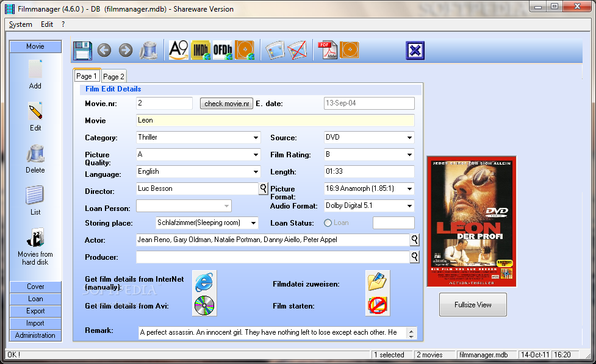596x364 pixels.
Task: Click 'filmmanager.mdb' in the status bar
Action: pos(484,354)
